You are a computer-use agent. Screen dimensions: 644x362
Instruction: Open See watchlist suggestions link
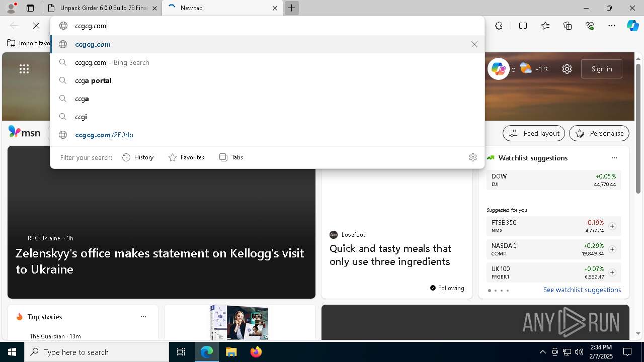point(582,290)
